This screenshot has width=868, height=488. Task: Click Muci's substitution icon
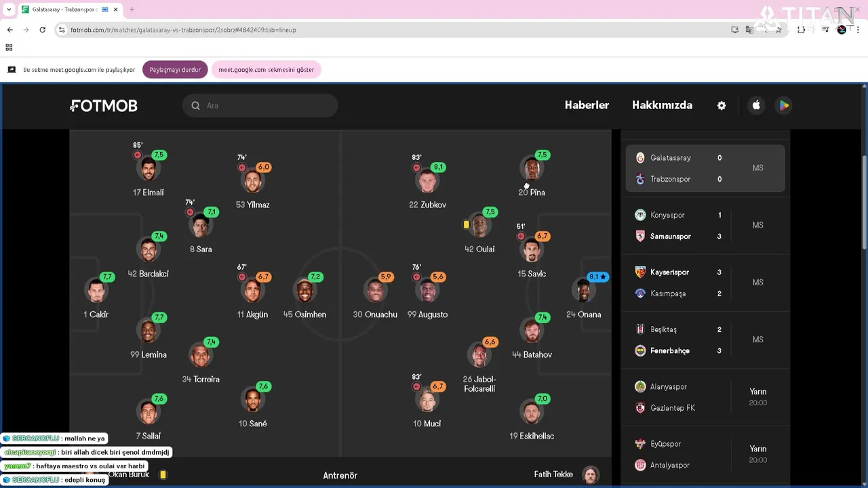(416, 386)
